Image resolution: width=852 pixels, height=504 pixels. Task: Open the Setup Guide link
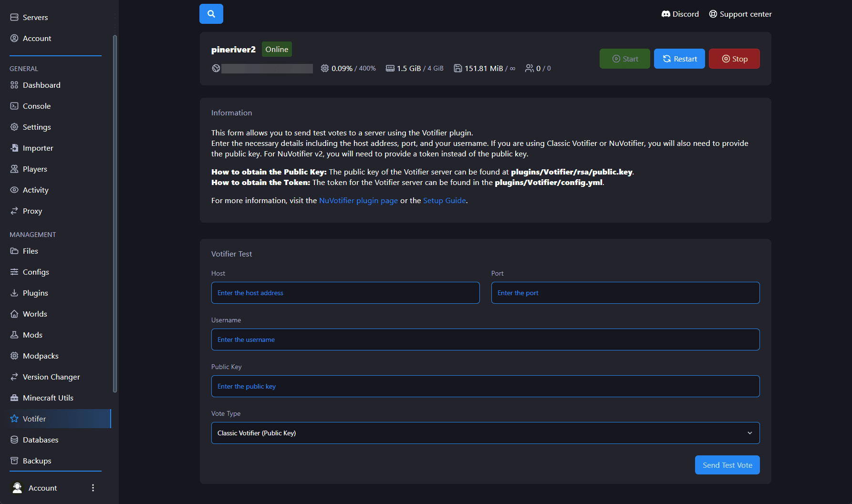point(444,200)
